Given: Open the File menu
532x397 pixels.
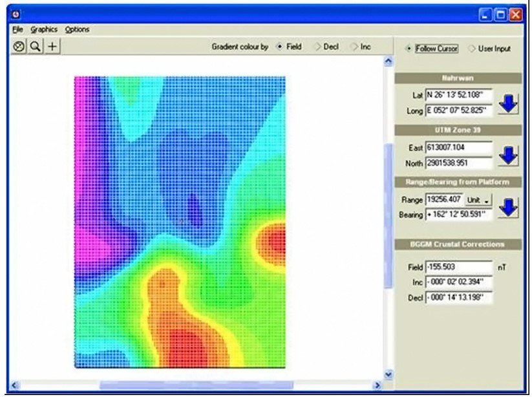Looking at the screenshot, I should point(17,29).
